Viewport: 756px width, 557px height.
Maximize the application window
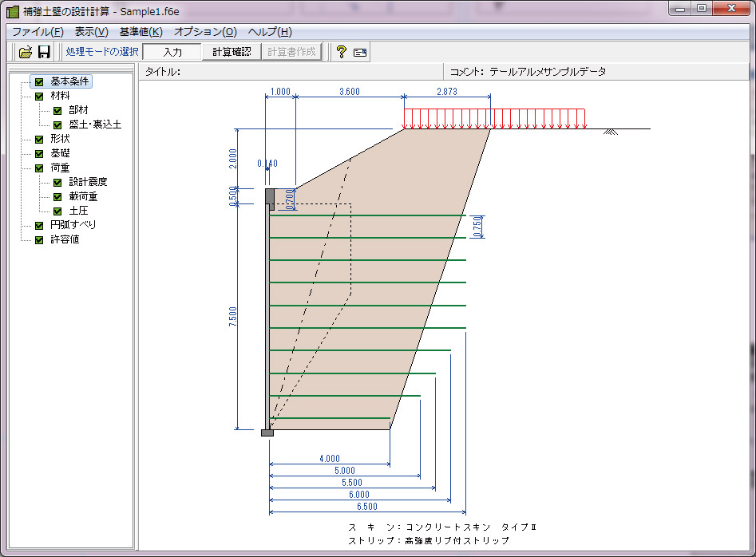[702, 8]
